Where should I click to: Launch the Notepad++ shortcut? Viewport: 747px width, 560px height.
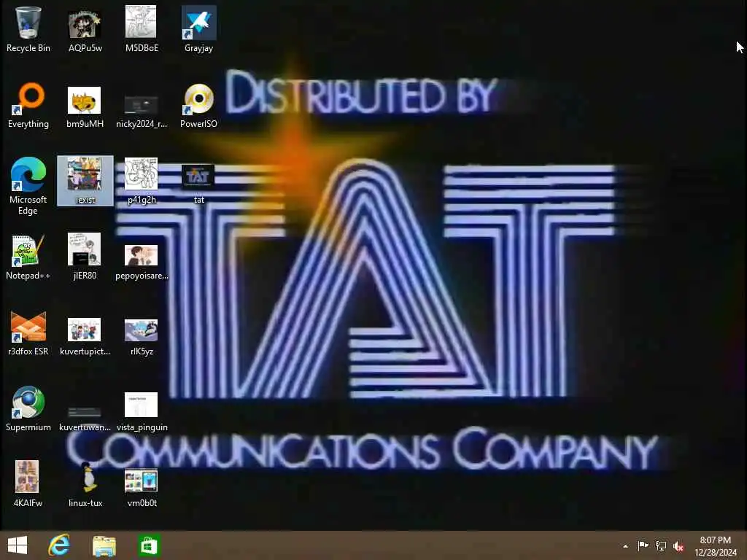click(28, 257)
